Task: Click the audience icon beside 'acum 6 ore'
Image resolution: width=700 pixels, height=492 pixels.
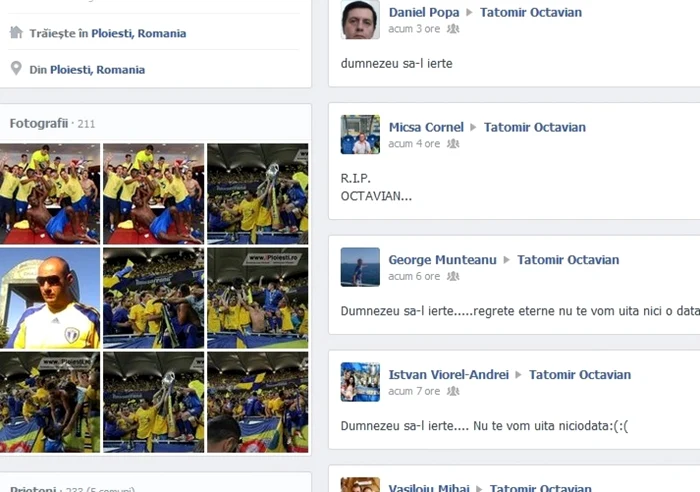Action: coord(453,276)
